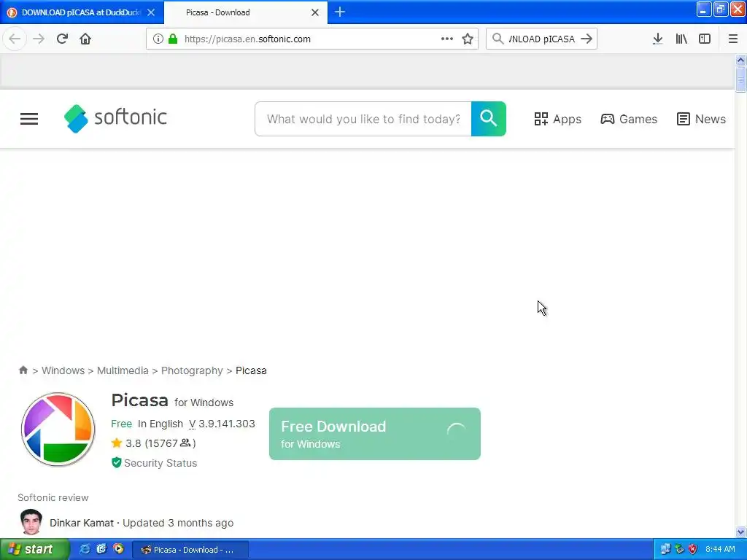Open the Windows breadcrumb link
Screen dimensions: 747x560
click(63, 370)
